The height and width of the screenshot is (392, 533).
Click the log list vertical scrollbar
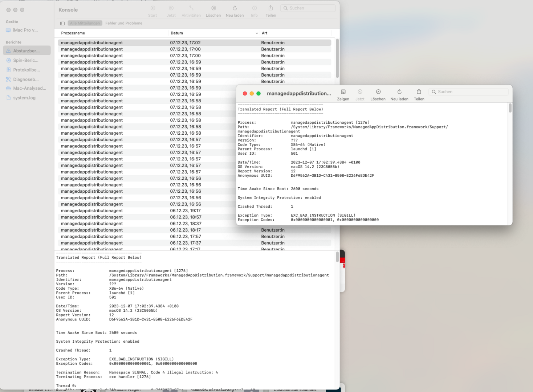(x=337, y=58)
